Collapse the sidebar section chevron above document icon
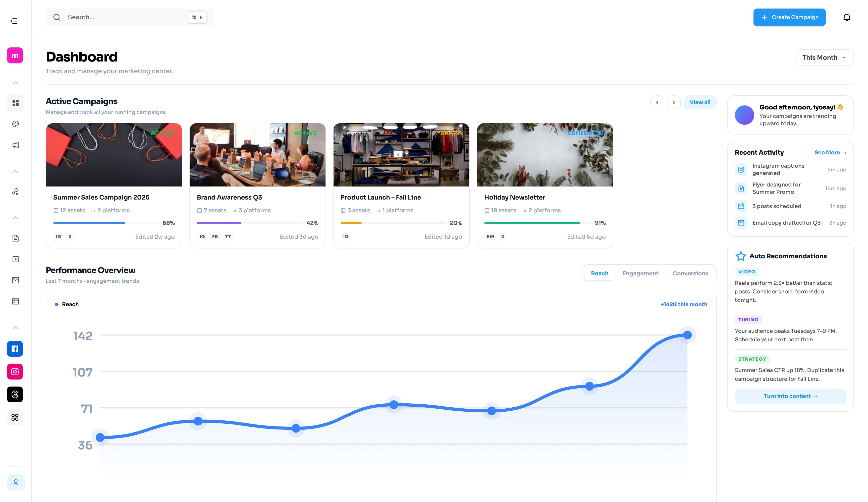Viewport: 868px width, 502px height. [x=16, y=218]
